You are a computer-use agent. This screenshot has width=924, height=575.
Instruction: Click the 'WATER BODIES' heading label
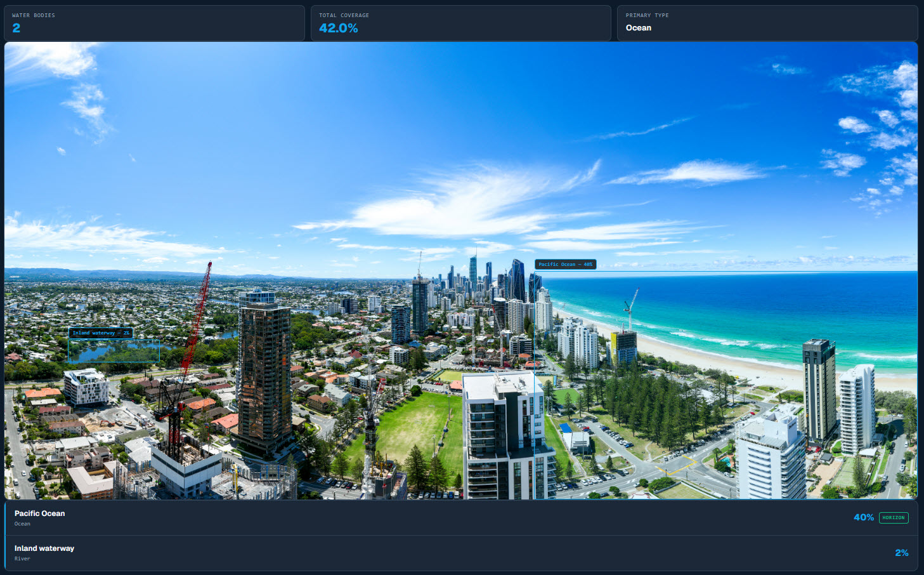pyautogui.click(x=34, y=15)
